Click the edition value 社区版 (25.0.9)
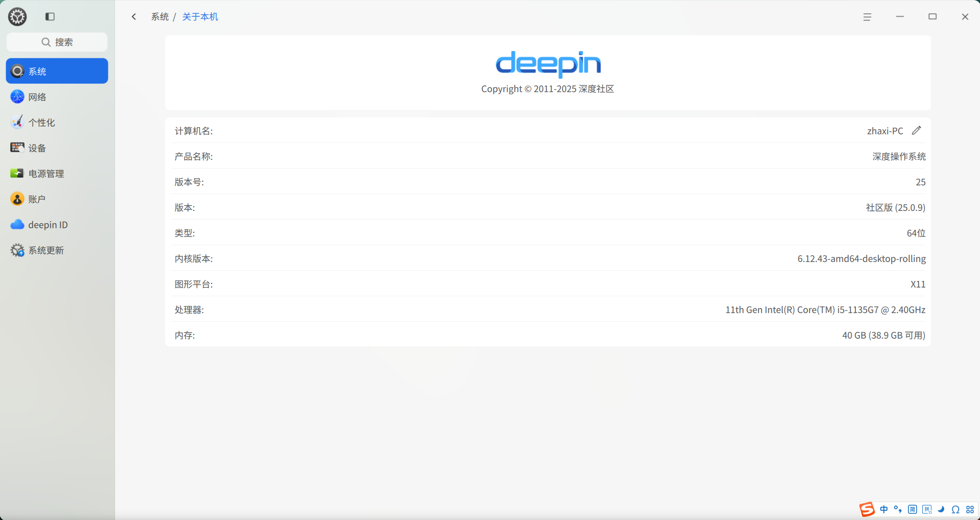 (x=896, y=207)
